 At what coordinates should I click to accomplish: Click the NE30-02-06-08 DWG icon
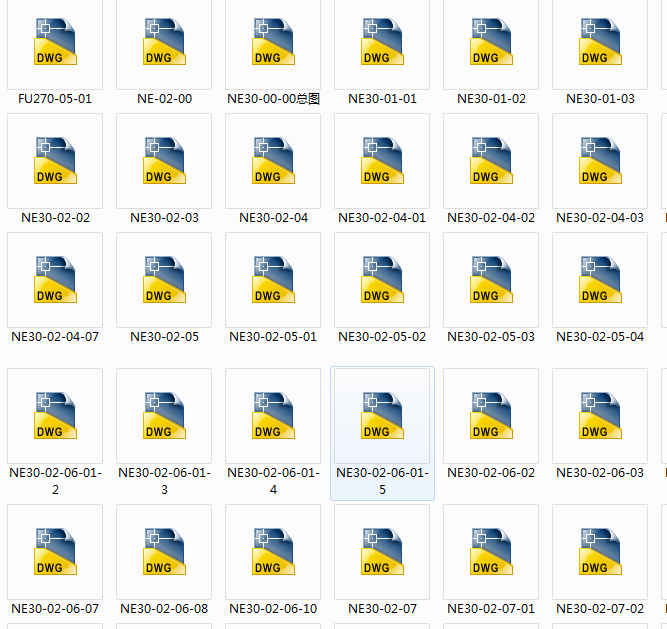164,552
